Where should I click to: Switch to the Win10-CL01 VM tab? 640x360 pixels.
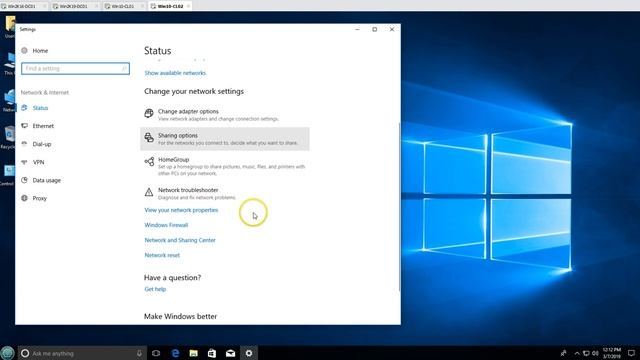[x=123, y=6]
